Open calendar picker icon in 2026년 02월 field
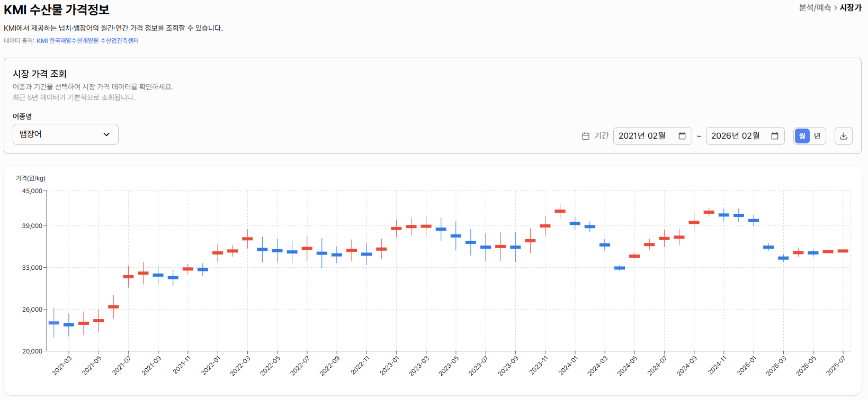868x400 pixels. point(775,136)
